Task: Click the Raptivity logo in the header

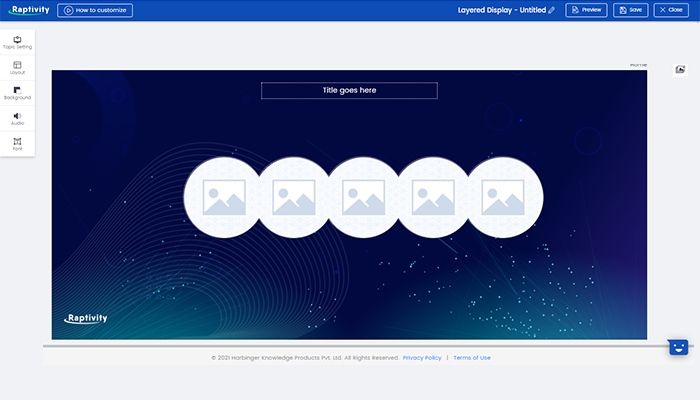Action: pyautogui.click(x=29, y=10)
